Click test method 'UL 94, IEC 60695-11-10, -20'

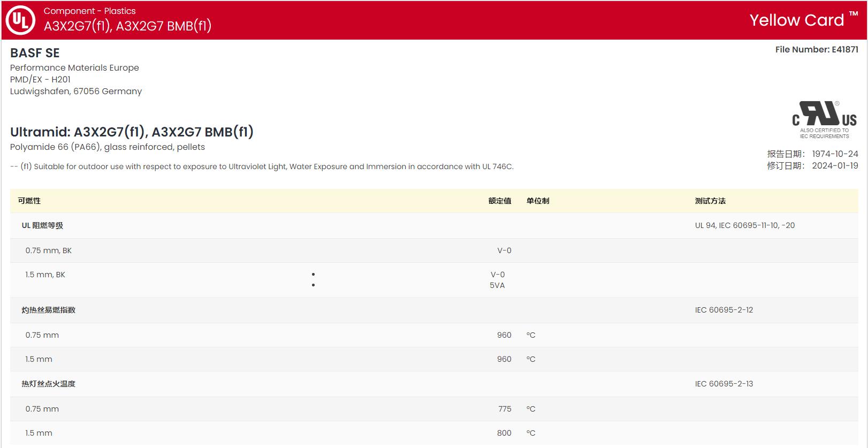point(745,225)
